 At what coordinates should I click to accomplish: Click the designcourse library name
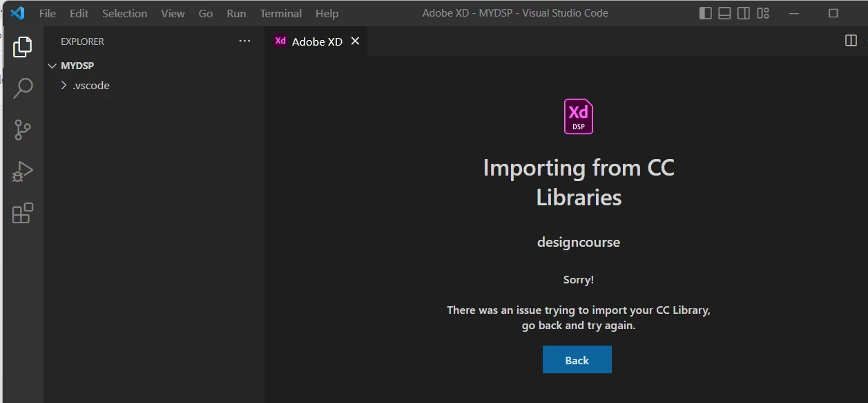pos(579,242)
